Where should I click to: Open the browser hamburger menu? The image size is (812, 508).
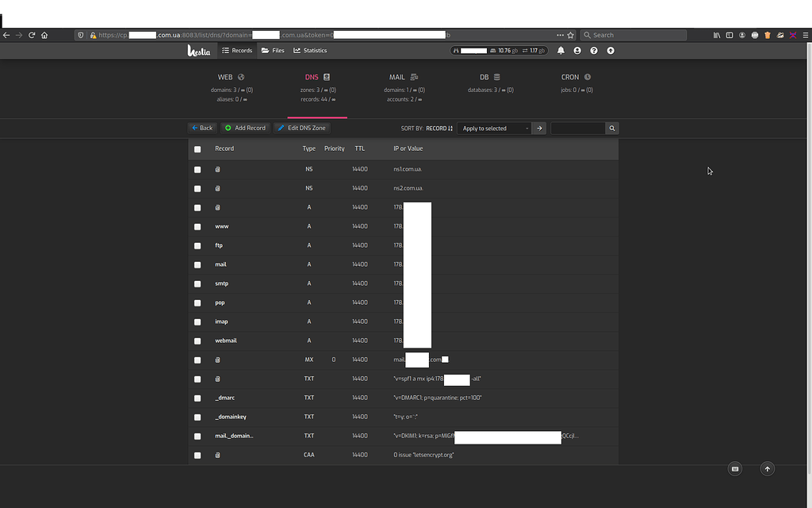806,35
